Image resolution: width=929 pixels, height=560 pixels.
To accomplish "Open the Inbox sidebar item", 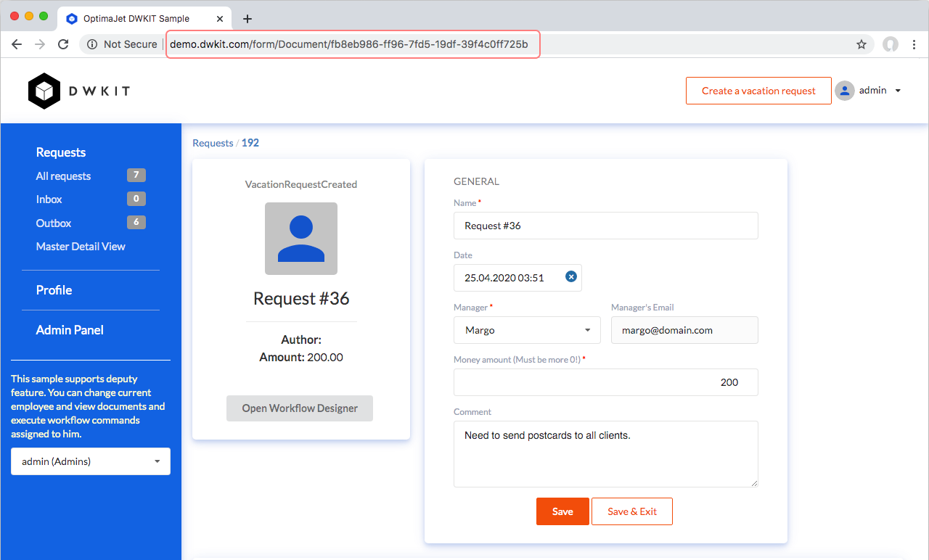I will click(x=49, y=199).
